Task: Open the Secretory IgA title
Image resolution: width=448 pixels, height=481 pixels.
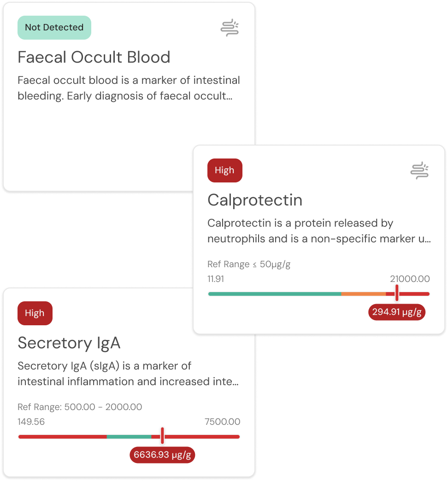Action: [69, 343]
